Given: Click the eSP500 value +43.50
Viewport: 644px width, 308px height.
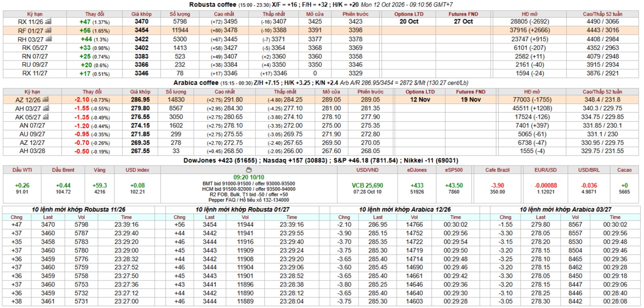Looking at the screenshot, I should click(x=454, y=185).
